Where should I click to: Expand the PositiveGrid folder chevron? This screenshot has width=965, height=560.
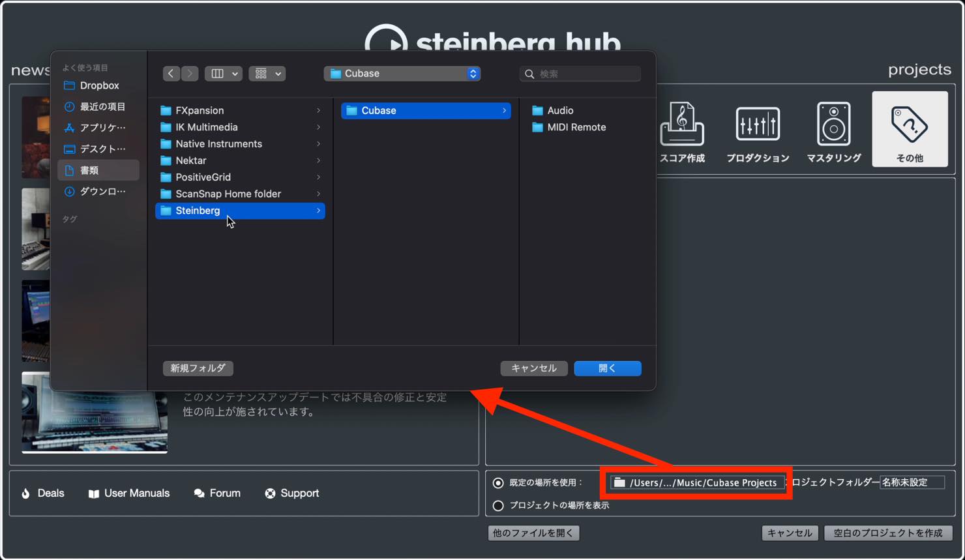(318, 177)
